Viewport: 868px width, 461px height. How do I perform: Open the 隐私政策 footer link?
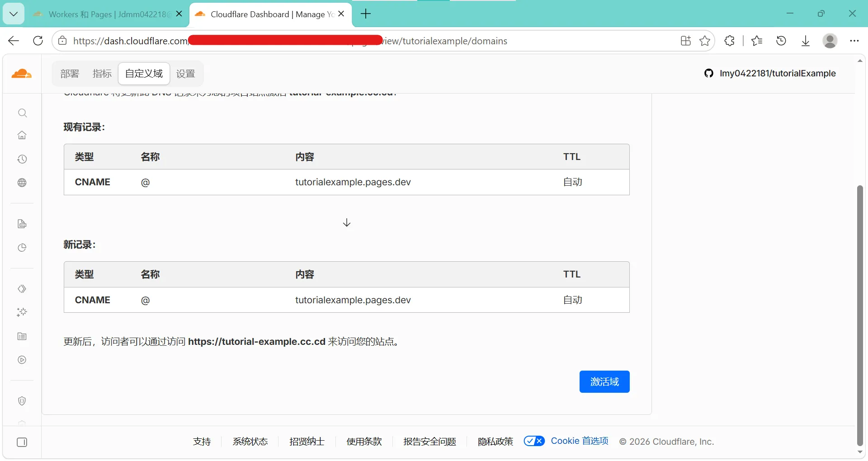495,442
